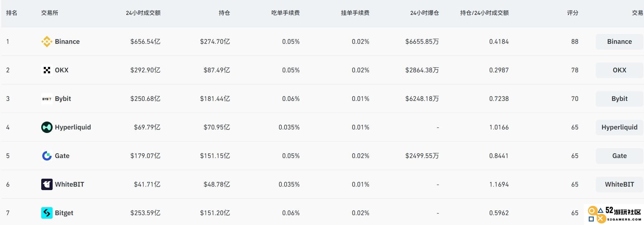This screenshot has width=644, height=225.
Task: Select ratio value 0.8441
Action: point(499,156)
